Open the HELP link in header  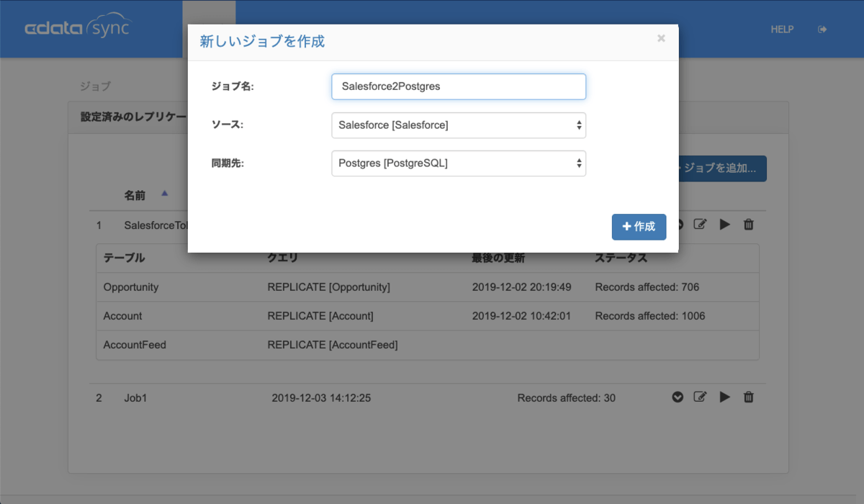tap(782, 30)
